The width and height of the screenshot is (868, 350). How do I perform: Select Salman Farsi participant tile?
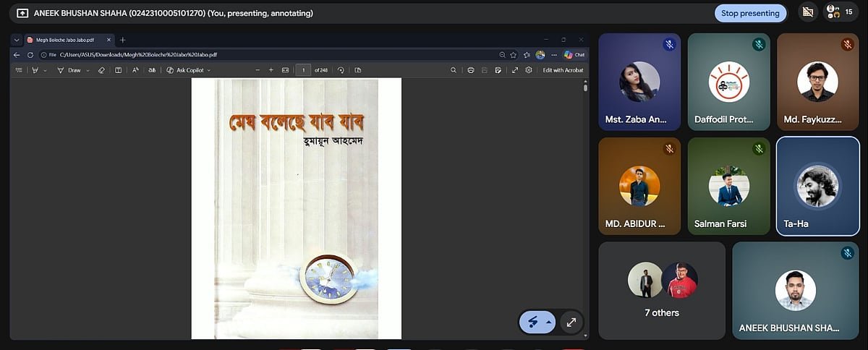point(728,186)
